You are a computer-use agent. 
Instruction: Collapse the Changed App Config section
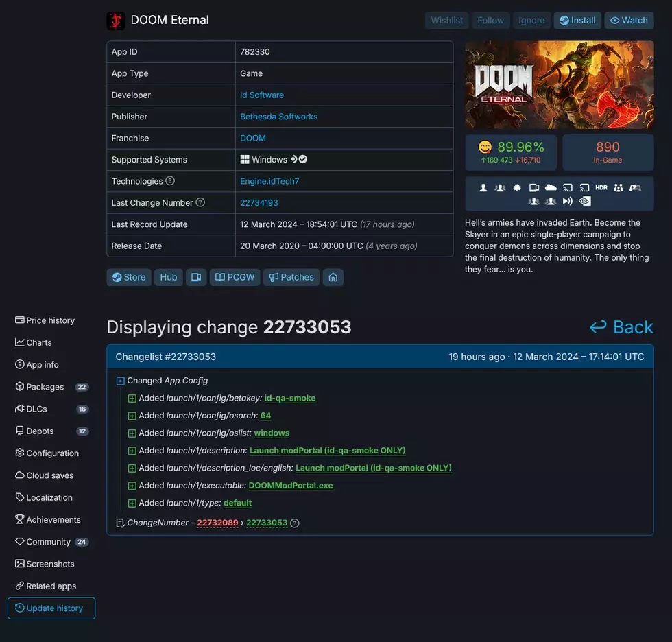click(x=121, y=381)
